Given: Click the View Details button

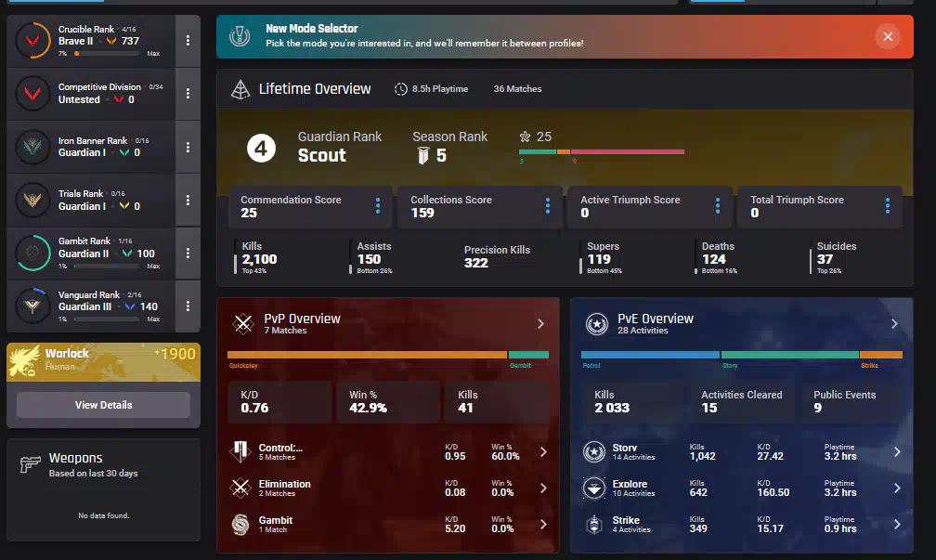Looking at the screenshot, I should [103, 405].
